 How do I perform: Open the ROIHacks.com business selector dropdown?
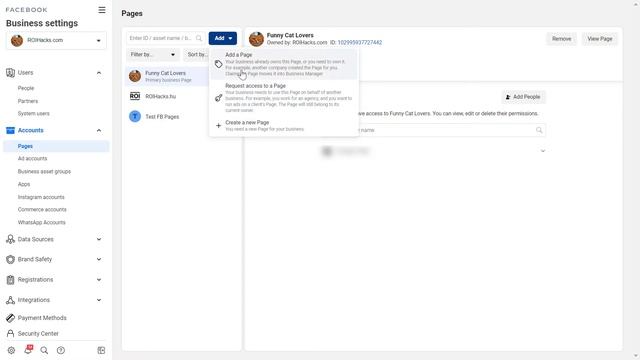point(56,40)
